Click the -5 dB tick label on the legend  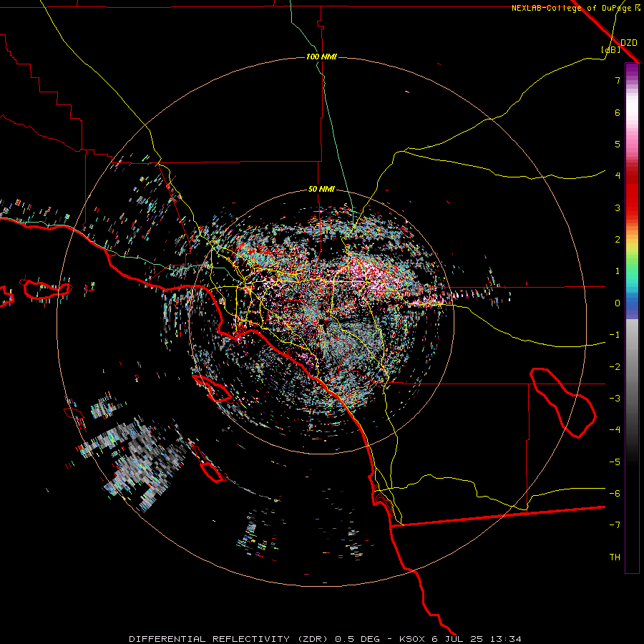[x=615, y=462]
